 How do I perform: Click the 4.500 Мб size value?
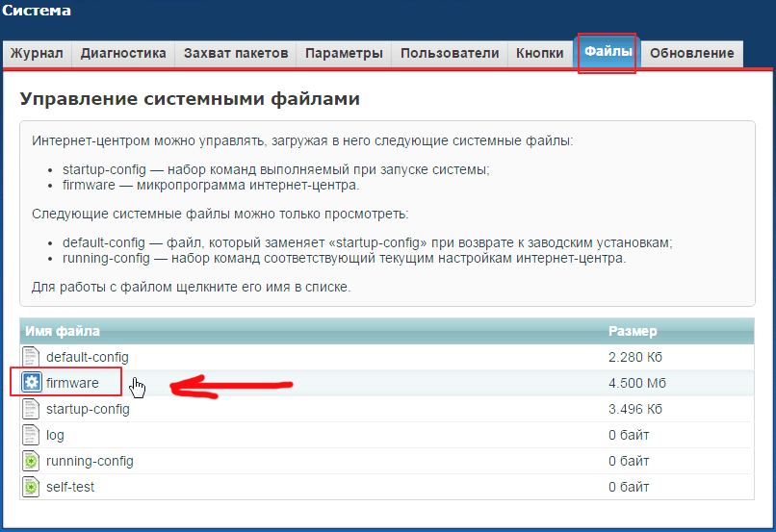(637, 383)
